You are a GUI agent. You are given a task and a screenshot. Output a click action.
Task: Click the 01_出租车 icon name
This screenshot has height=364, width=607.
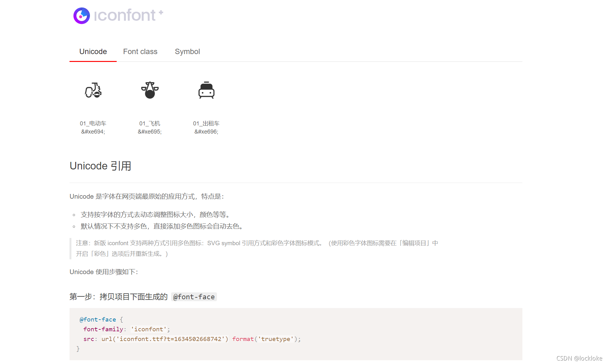[x=206, y=124]
